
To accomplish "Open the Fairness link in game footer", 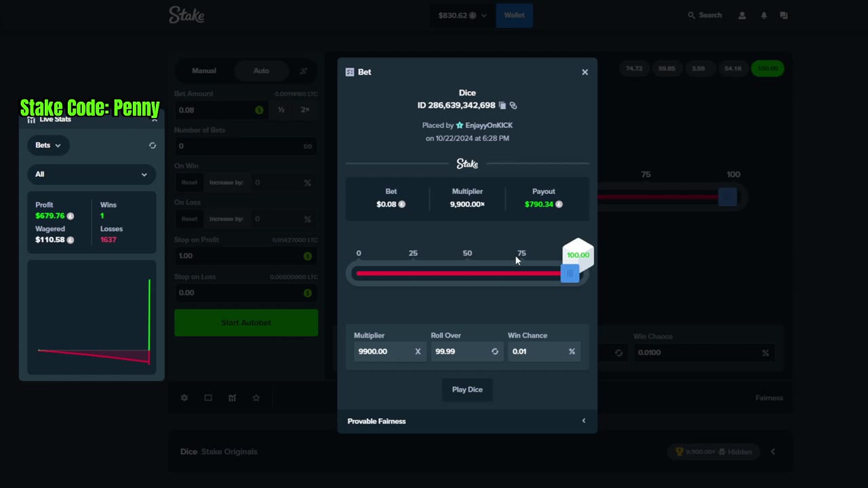I will pos(769,398).
